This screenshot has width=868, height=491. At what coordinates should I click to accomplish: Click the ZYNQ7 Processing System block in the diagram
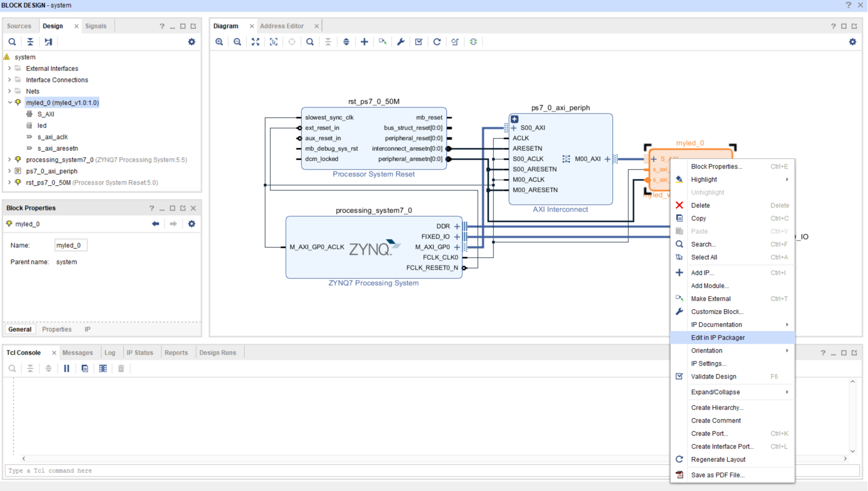click(x=374, y=247)
